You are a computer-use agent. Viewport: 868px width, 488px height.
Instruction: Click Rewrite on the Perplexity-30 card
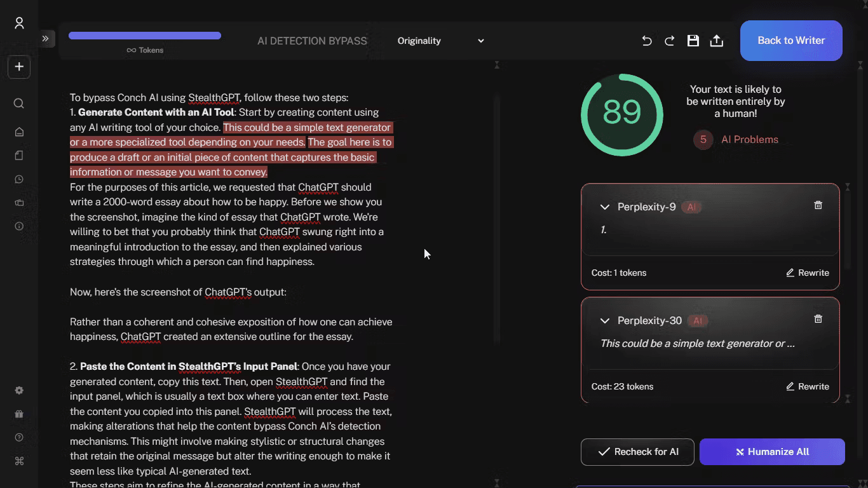click(808, 386)
